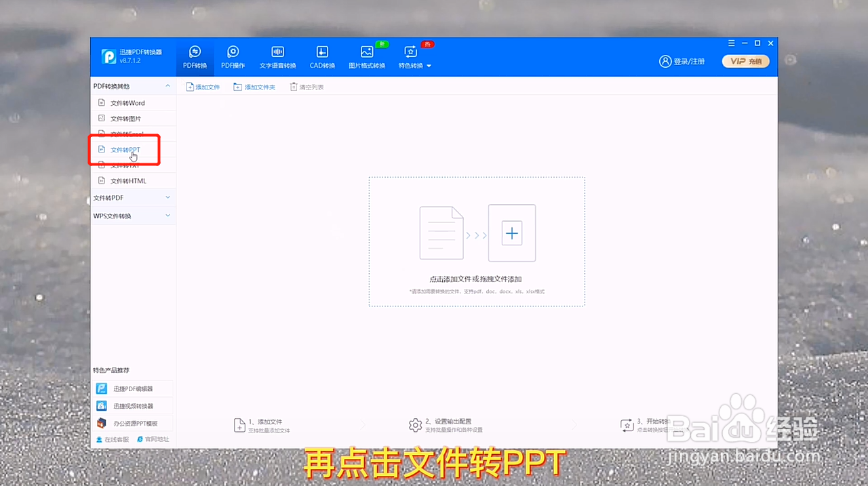Open 迅捷视频转换器 product link
The image size is (868, 486).
coord(132,406)
